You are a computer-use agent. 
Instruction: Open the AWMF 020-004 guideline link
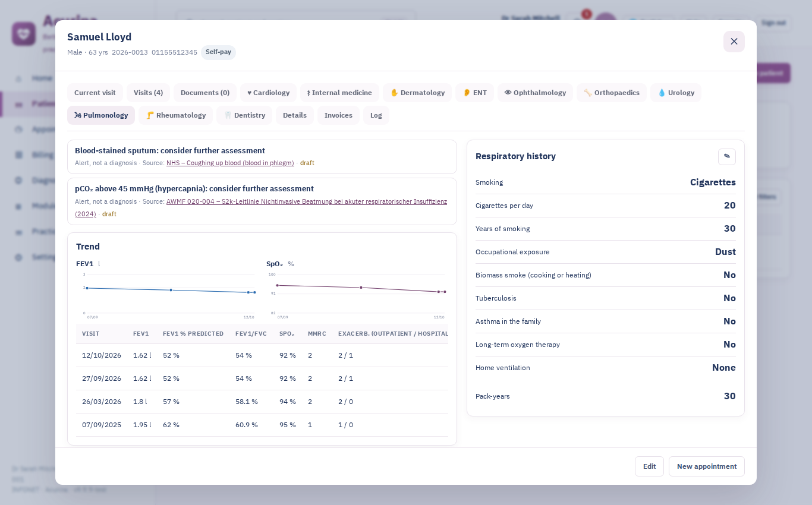tap(261, 207)
